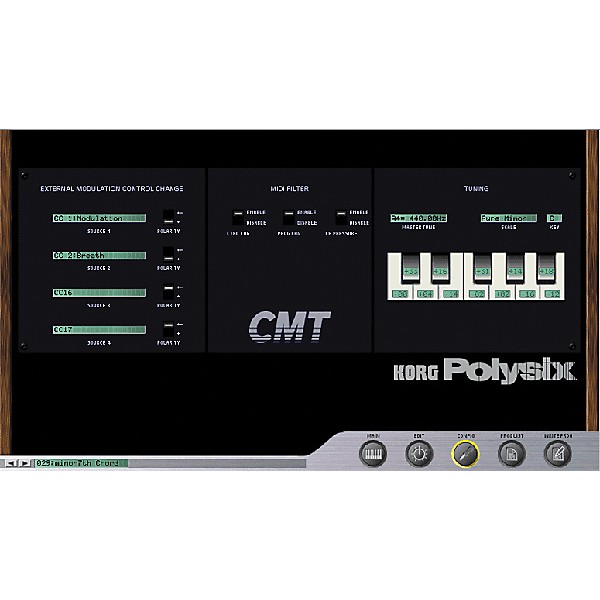Click the program name display field

pyautogui.click(x=80, y=463)
